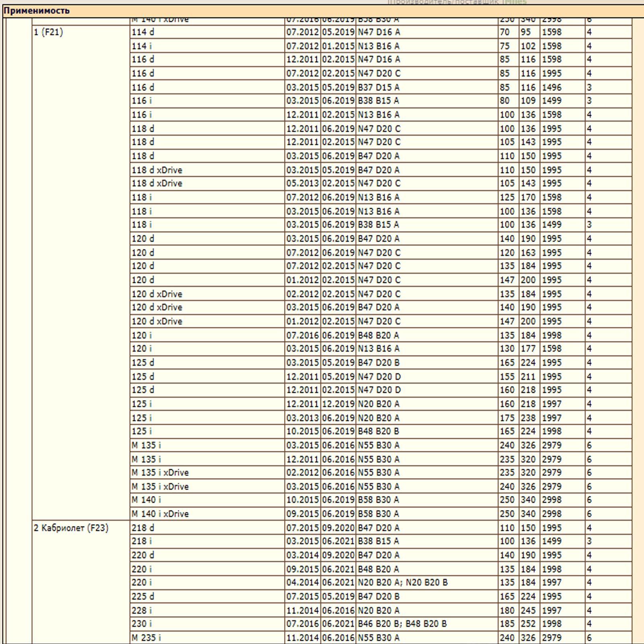Click engine codes B46 B20 B; B48 B20 B
This screenshot has height=644, width=644.
pos(402,624)
